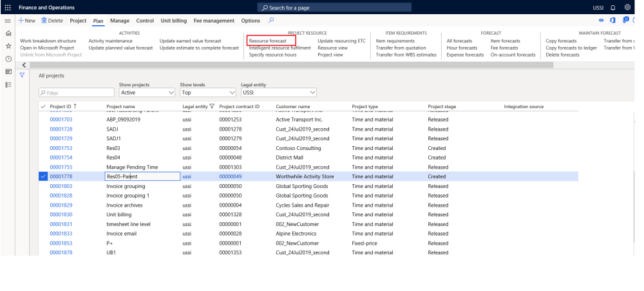Open the app launcher waffle icon
The image size is (644, 291).
[x=6, y=7]
